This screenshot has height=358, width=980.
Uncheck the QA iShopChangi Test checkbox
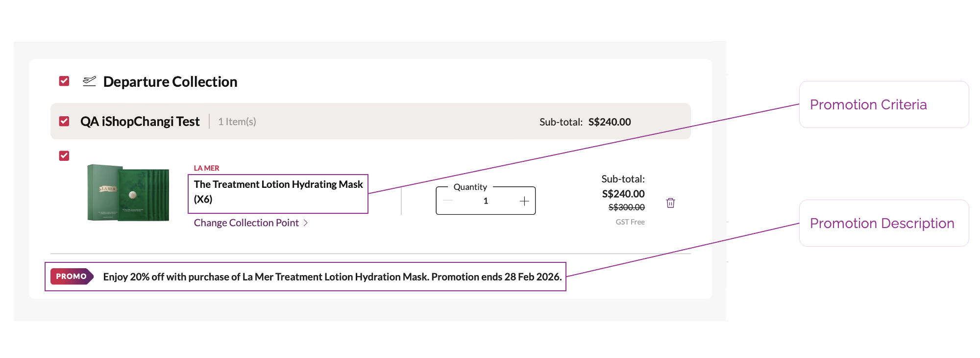click(64, 122)
